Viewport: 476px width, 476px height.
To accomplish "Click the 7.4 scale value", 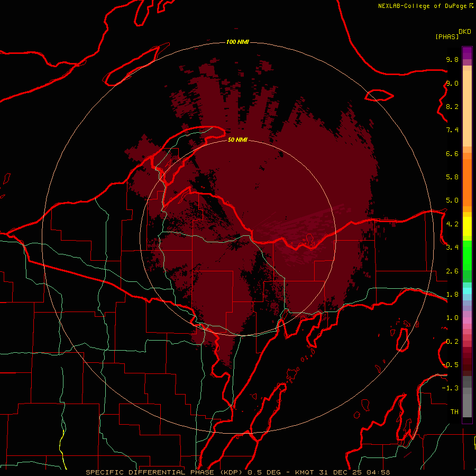I will (x=452, y=130).
